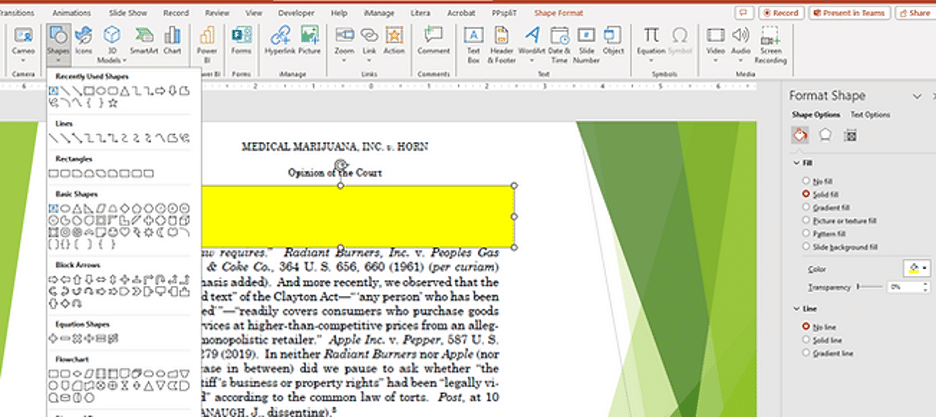Screen dimensions: 936x418
Task: Click the Icons button in the ribbon
Action: point(84,40)
